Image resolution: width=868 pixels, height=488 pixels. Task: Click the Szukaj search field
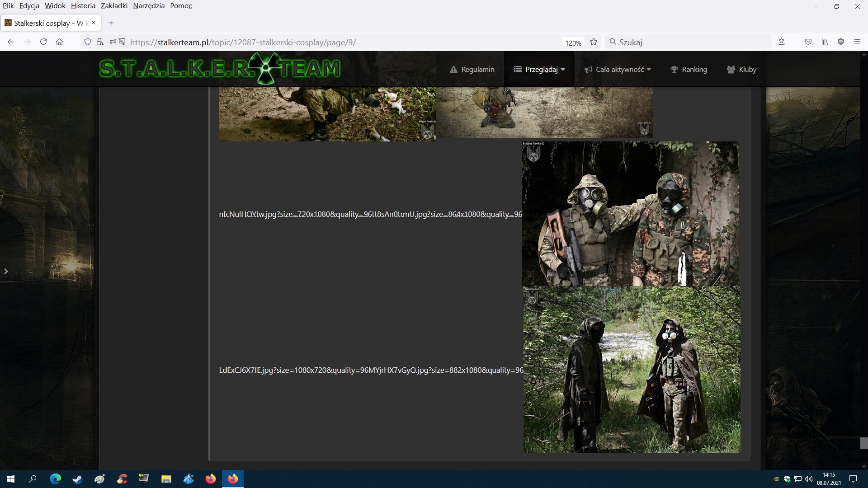[x=688, y=42]
